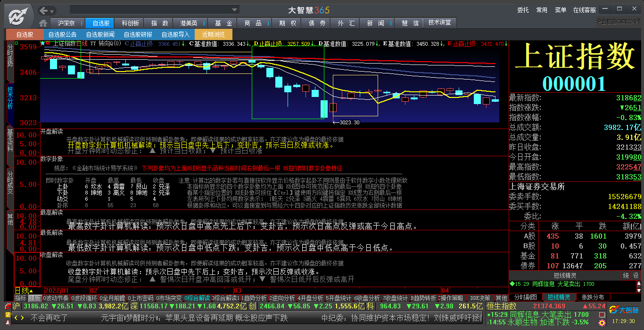
Task: Open the 常用 menu
Action: tap(542, 10)
